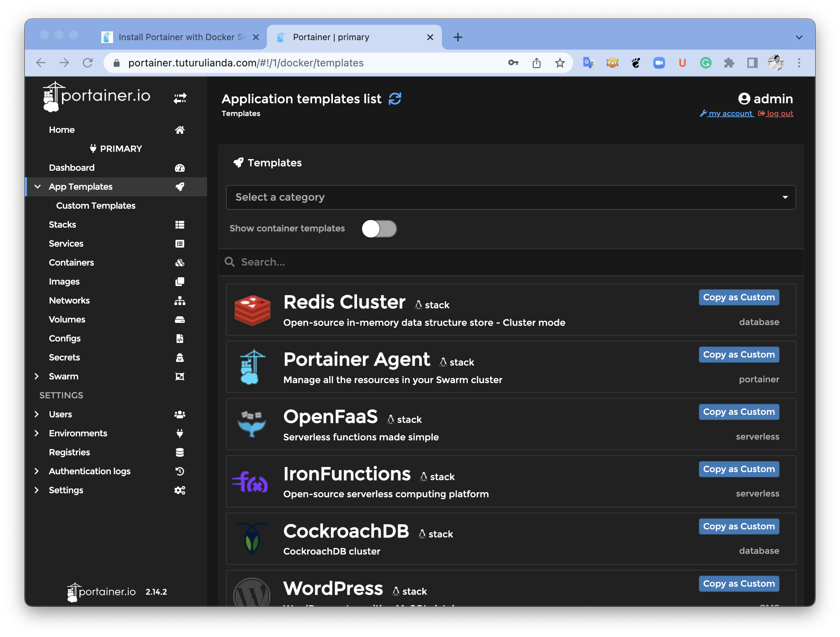Click the Grammarly extension icon
The width and height of the screenshot is (840, 637).
[x=705, y=63]
